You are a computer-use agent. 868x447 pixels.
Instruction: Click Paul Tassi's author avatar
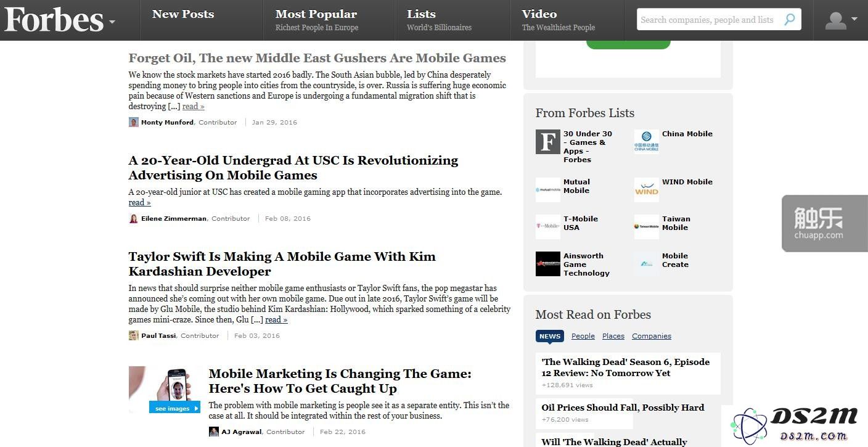(x=133, y=335)
